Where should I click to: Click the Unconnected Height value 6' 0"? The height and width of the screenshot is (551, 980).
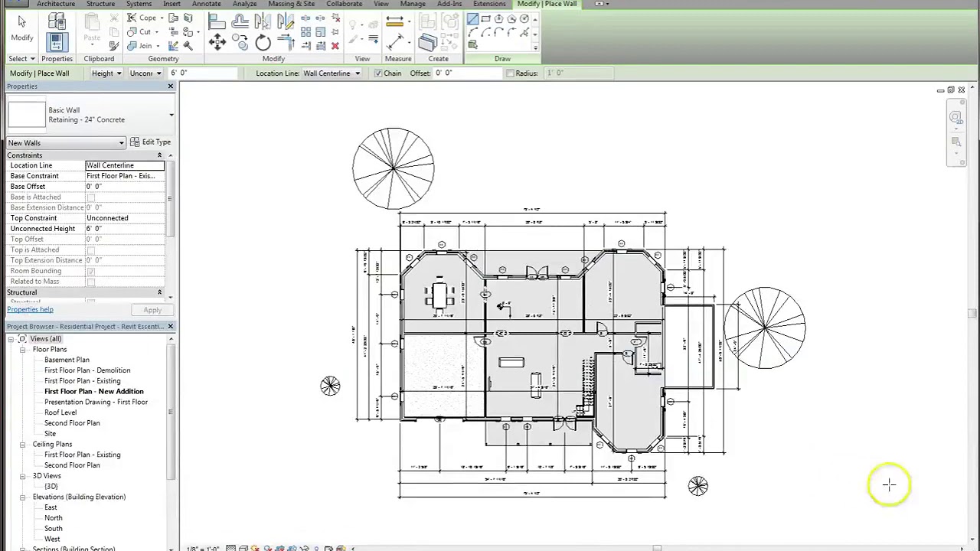[x=125, y=229]
